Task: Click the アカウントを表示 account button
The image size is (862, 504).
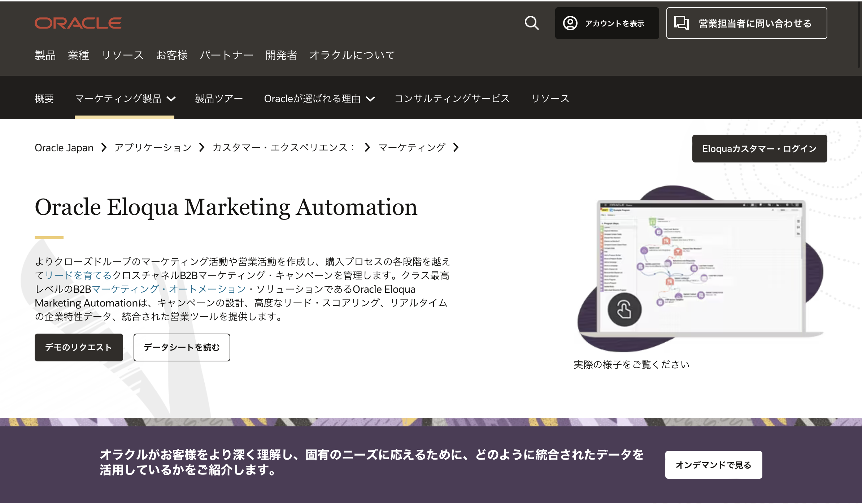Action: click(x=607, y=23)
